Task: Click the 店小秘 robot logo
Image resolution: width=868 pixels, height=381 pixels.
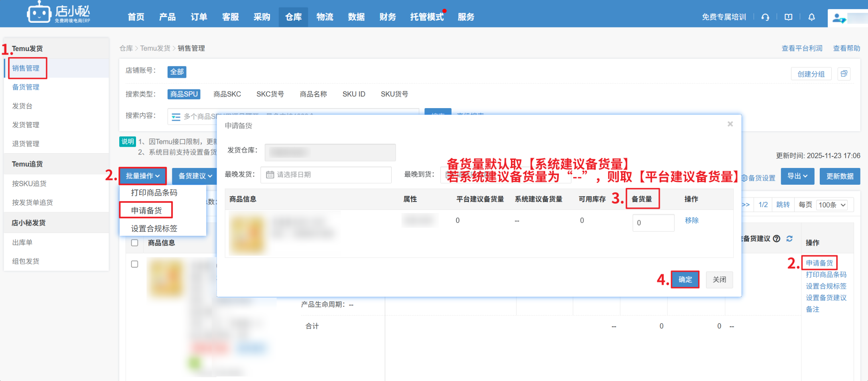Action: point(39,14)
